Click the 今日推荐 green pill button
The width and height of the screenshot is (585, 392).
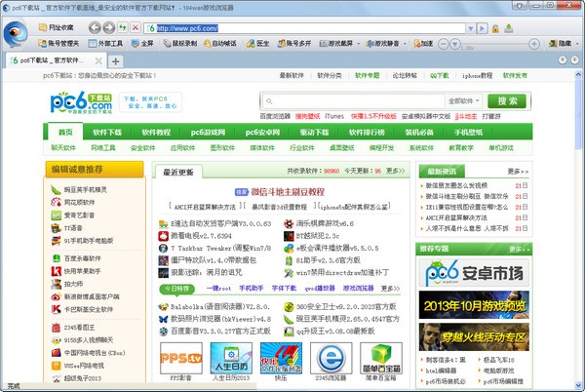[x=176, y=289]
